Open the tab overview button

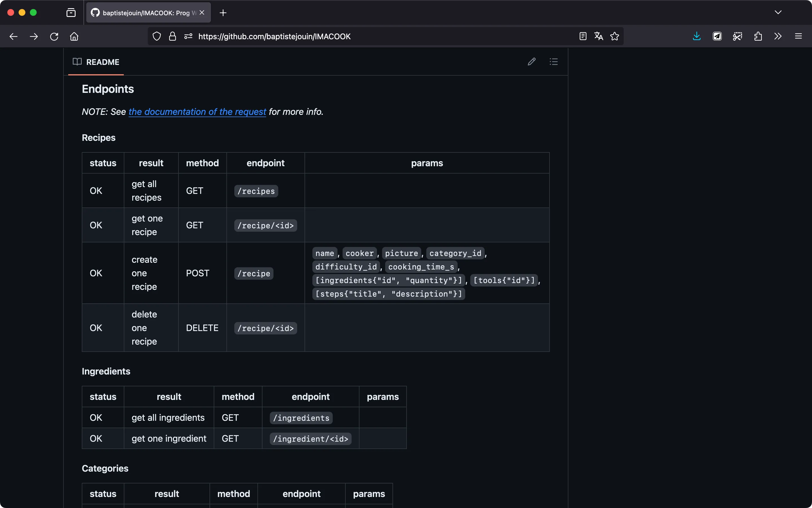click(71, 13)
